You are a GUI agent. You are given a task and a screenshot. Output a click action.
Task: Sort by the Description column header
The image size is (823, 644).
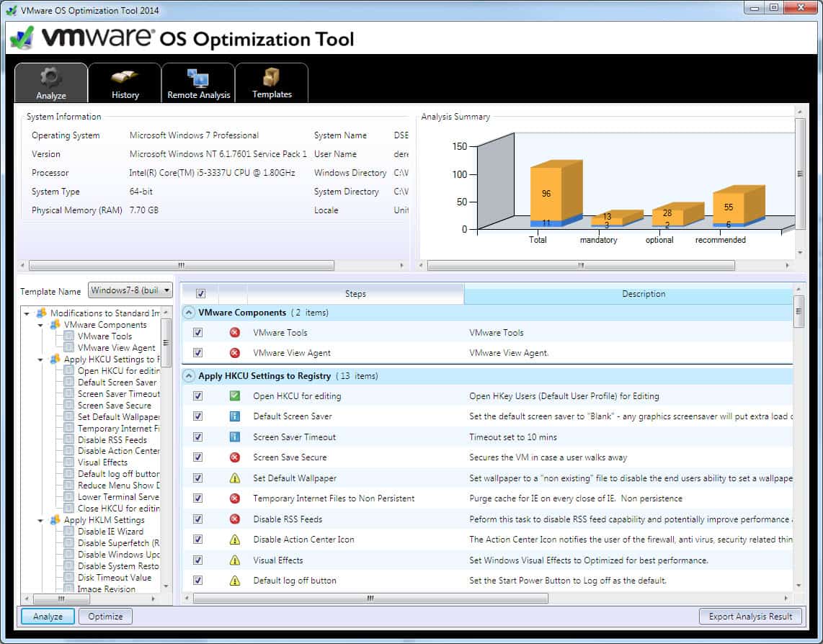pyautogui.click(x=628, y=293)
